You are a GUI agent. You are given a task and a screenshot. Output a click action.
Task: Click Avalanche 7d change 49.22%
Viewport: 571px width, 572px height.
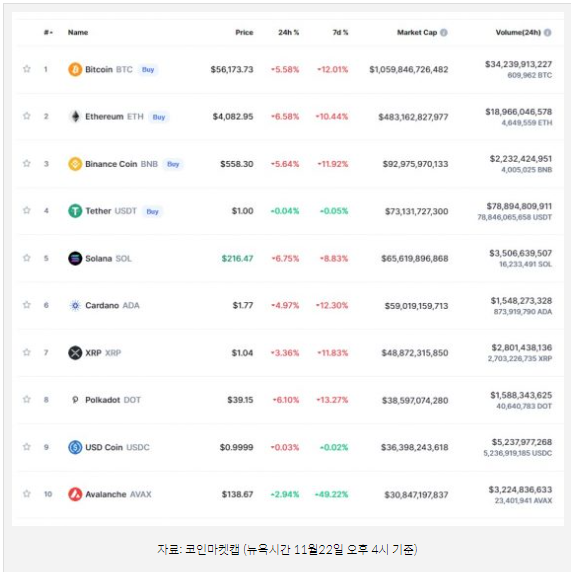332,494
